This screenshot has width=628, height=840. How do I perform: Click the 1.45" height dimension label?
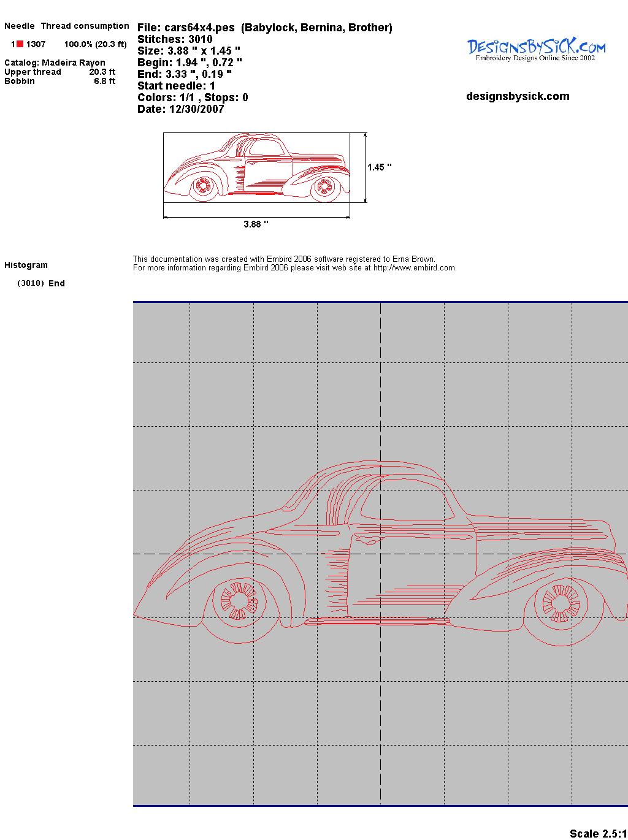(379, 167)
